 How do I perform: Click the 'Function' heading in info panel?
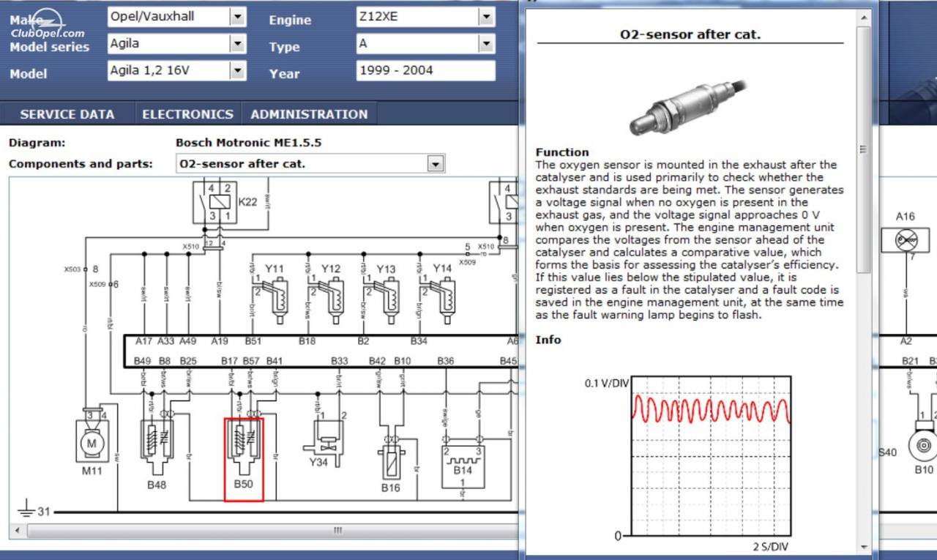[x=562, y=152]
